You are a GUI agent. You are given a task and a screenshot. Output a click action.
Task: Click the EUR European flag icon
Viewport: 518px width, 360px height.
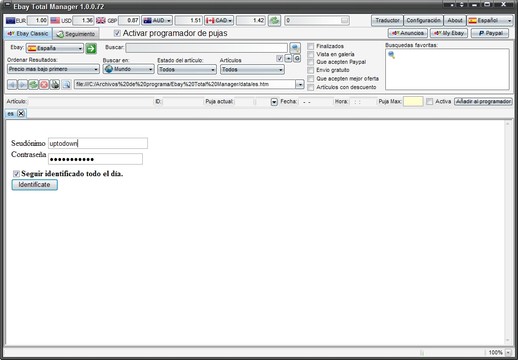pyautogui.click(x=11, y=21)
